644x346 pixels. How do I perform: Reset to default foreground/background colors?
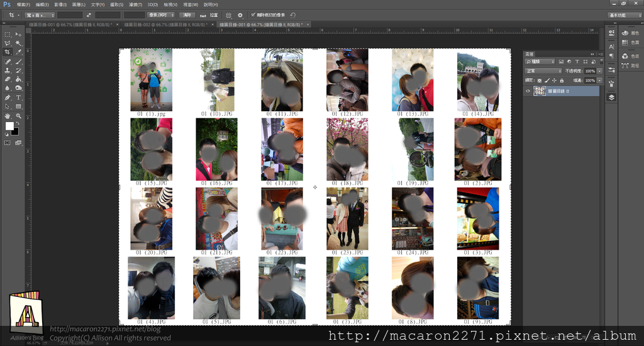click(x=6, y=135)
